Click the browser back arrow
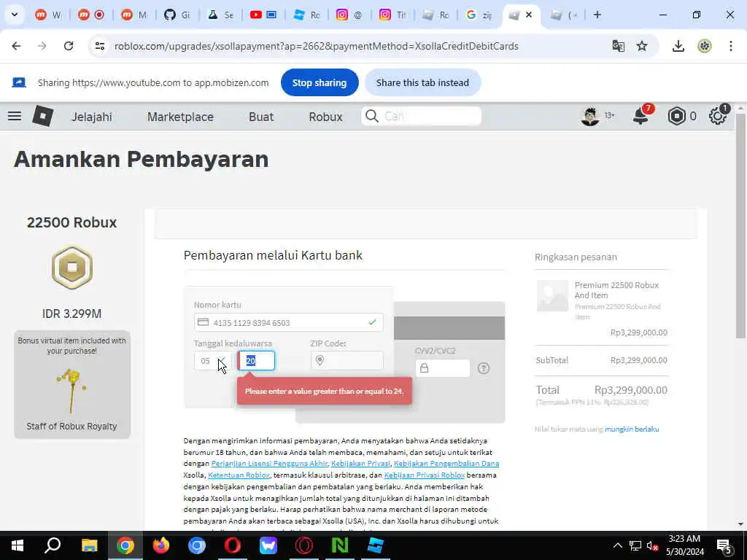The height and width of the screenshot is (560, 747). point(16,46)
